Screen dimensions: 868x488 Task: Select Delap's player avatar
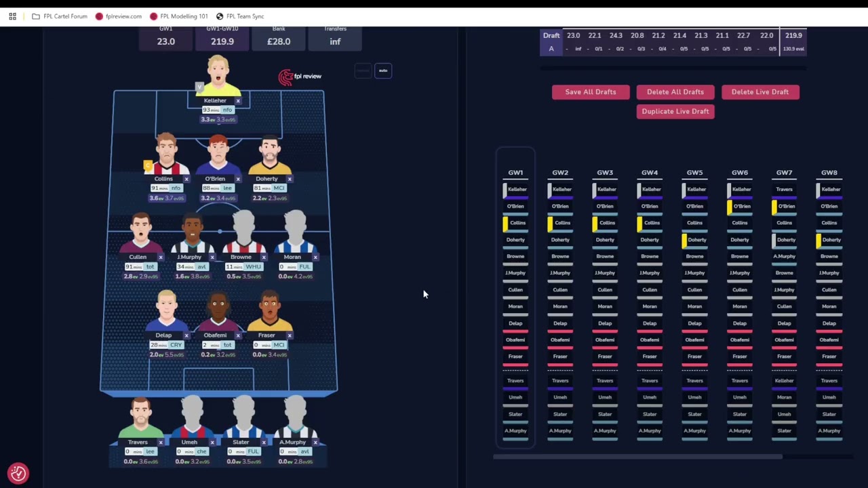[x=167, y=310]
